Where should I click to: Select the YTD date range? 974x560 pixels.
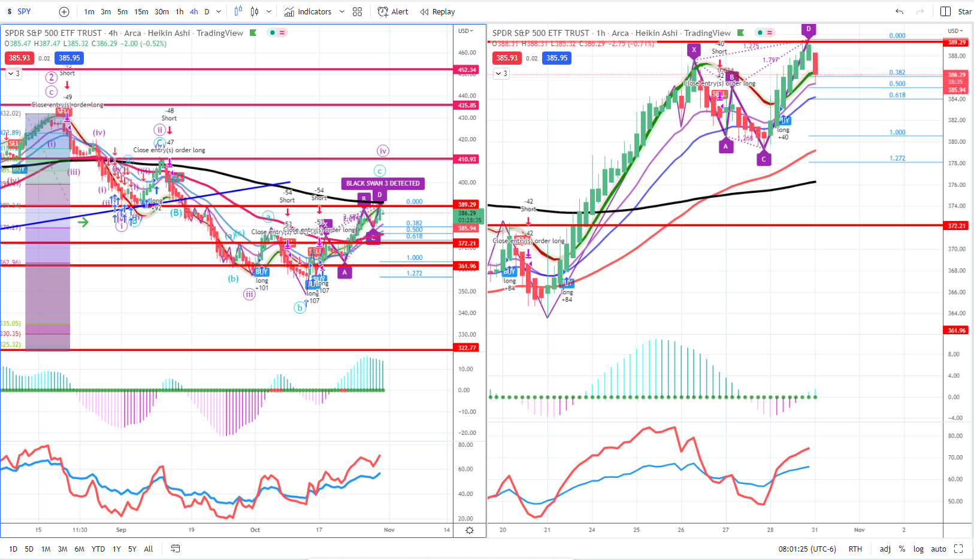(x=98, y=549)
